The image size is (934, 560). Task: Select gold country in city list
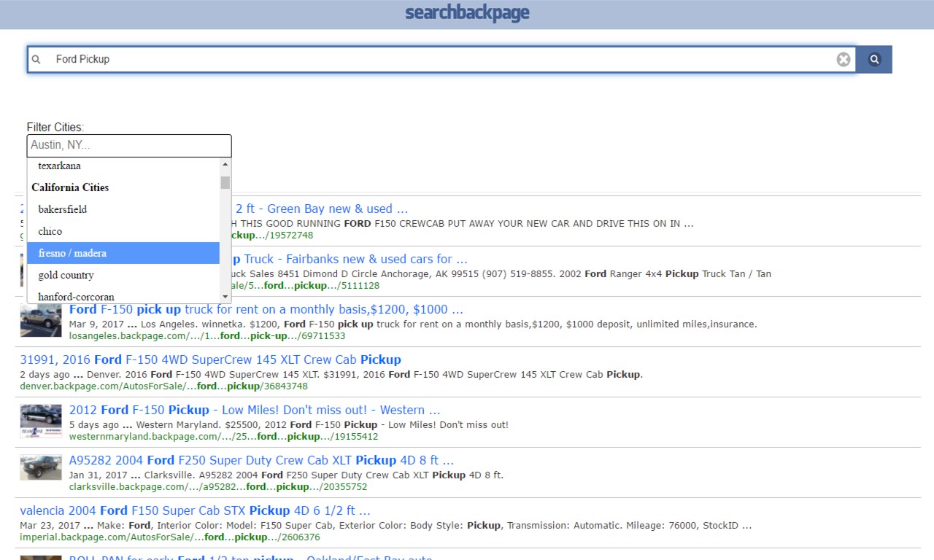123,275
